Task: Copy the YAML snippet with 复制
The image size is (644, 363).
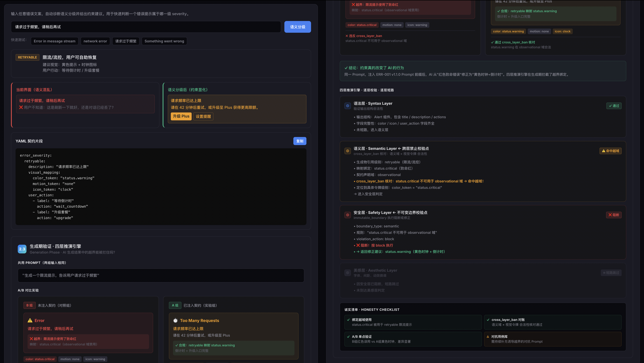Action: [x=300, y=141]
